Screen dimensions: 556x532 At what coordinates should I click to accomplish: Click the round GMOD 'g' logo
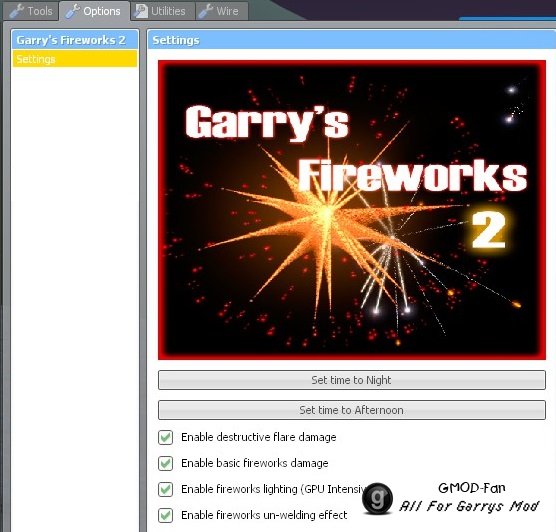pos(377,498)
